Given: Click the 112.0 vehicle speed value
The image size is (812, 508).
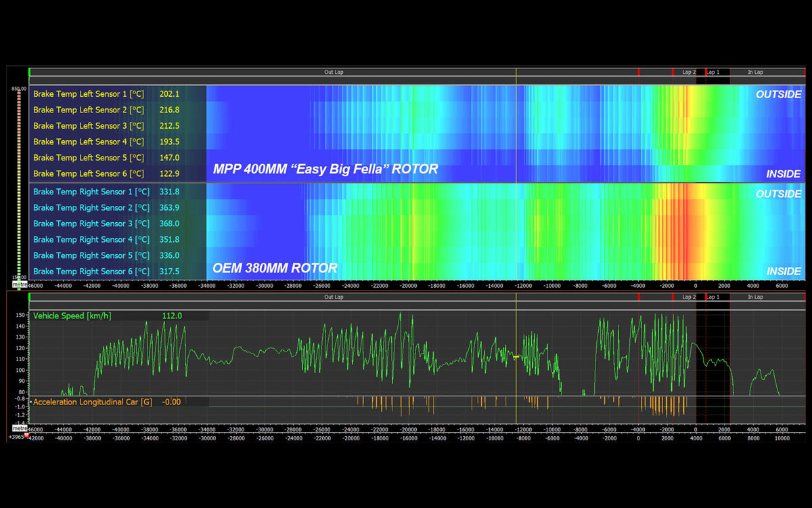Looking at the screenshot, I should pos(173,316).
